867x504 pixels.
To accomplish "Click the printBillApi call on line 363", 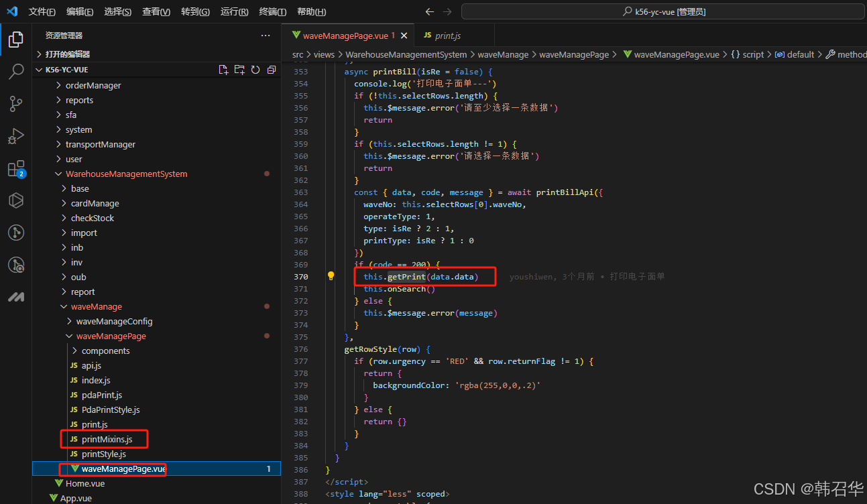I will 565,192.
